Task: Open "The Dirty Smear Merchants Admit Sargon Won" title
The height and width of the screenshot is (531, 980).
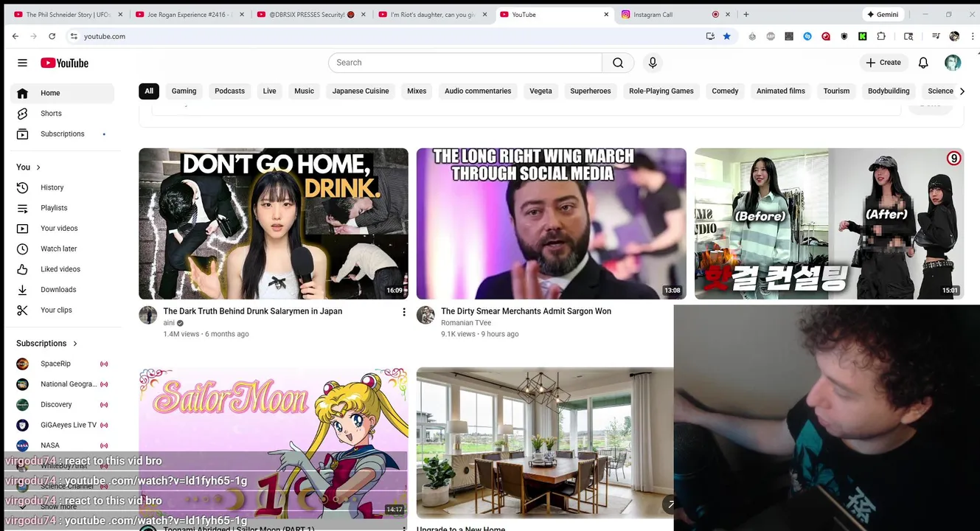Action: [526, 311]
